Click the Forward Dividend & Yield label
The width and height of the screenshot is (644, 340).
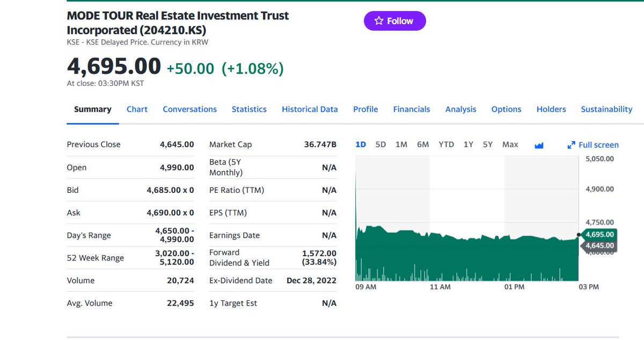coord(239,258)
